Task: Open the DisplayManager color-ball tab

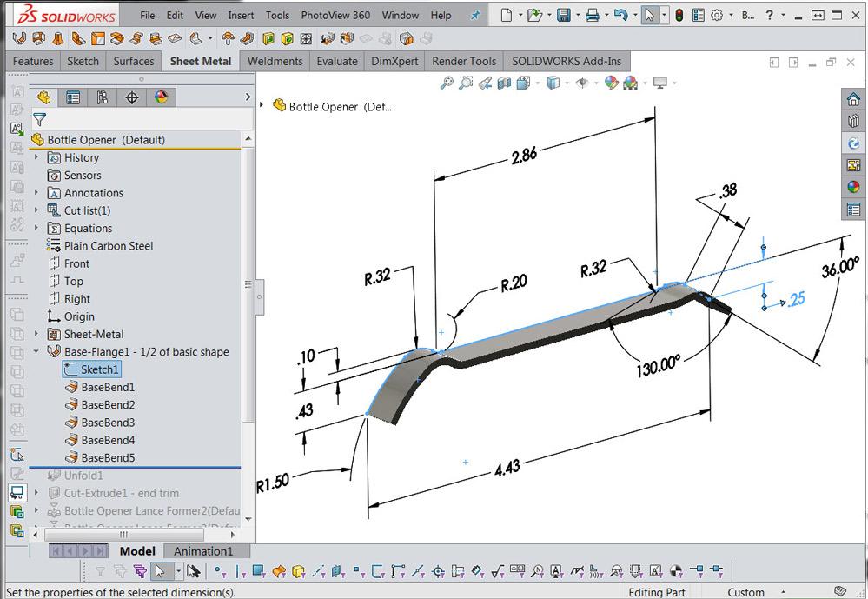Action: 161,97
